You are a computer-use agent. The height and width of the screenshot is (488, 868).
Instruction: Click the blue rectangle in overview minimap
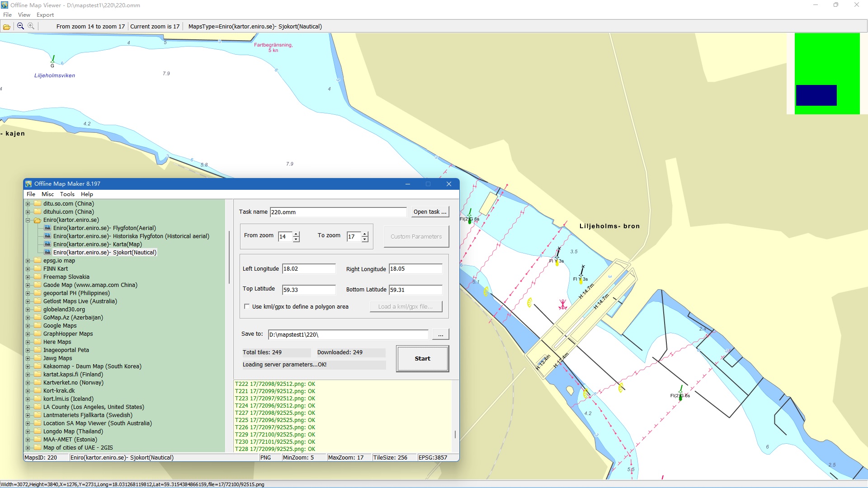tap(816, 95)
